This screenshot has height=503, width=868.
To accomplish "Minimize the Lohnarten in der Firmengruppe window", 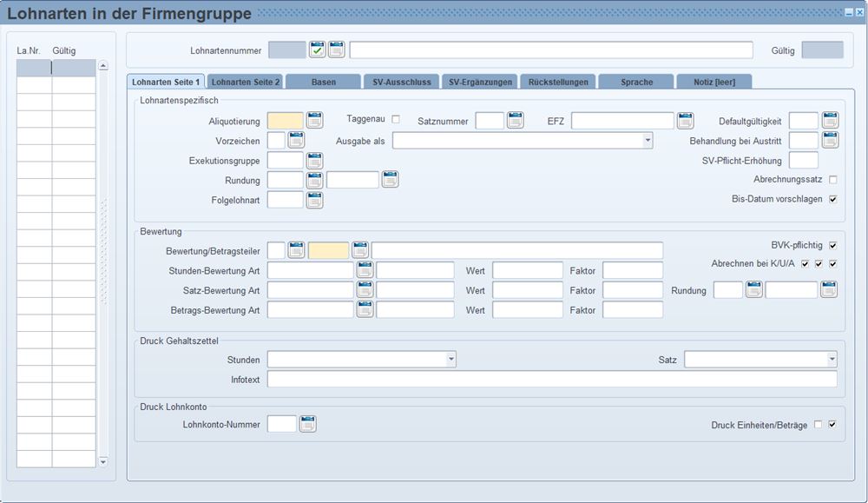I will pos(849,12).
